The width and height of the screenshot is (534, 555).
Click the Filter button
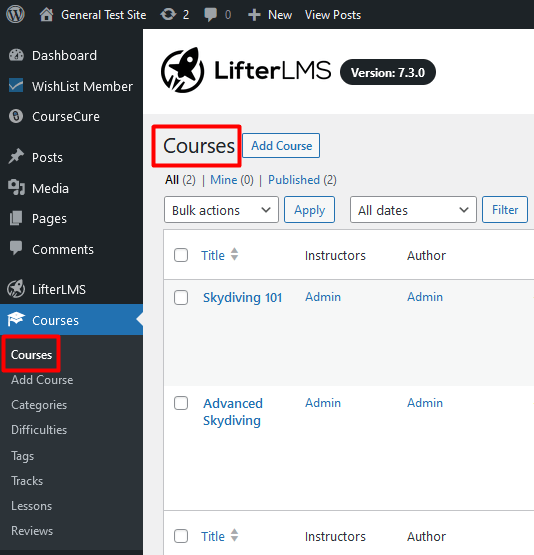(505, 210)
